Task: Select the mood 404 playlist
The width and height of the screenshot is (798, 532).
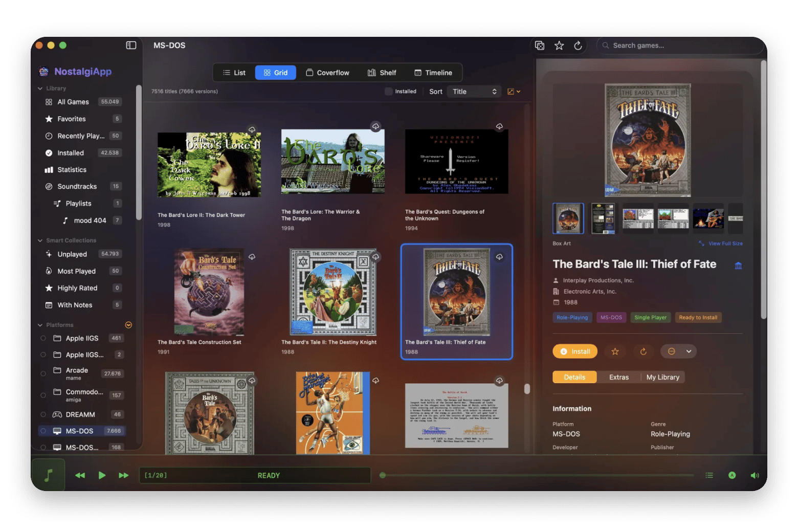Action: [90, 220]
